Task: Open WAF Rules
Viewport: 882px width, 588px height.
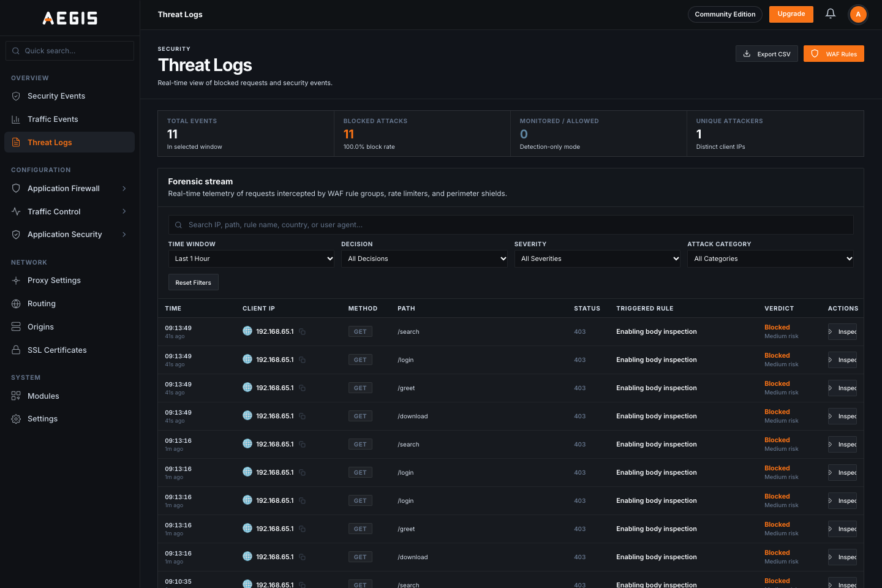Action: click(x=834, y=54)
